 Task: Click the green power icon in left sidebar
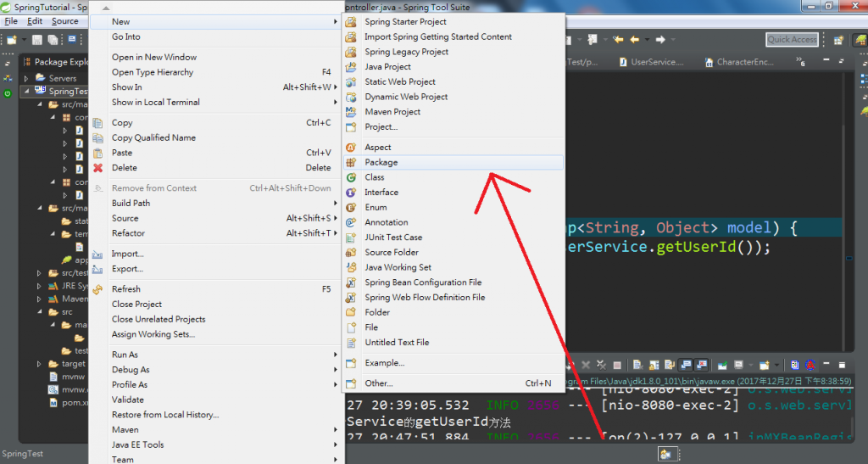tap(7, 93)
